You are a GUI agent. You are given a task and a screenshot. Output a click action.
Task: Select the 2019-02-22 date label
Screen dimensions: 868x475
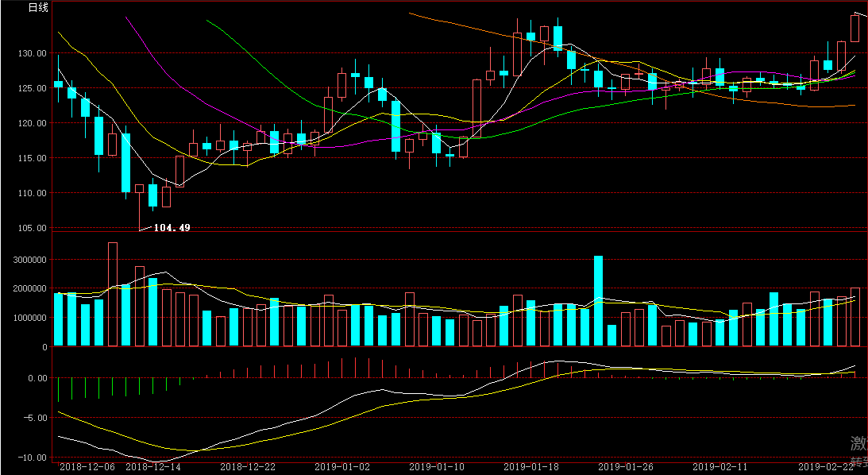pos(826,468)
